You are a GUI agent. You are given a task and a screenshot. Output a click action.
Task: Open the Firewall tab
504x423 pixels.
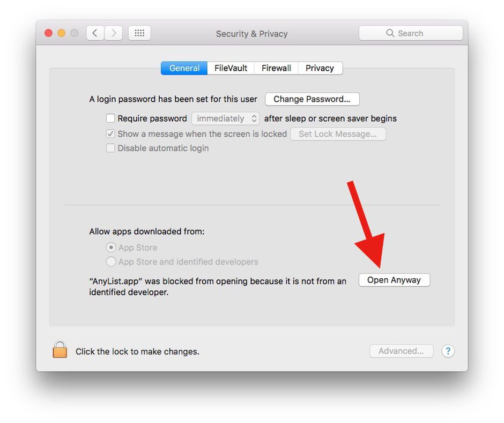tap(276, 68)
